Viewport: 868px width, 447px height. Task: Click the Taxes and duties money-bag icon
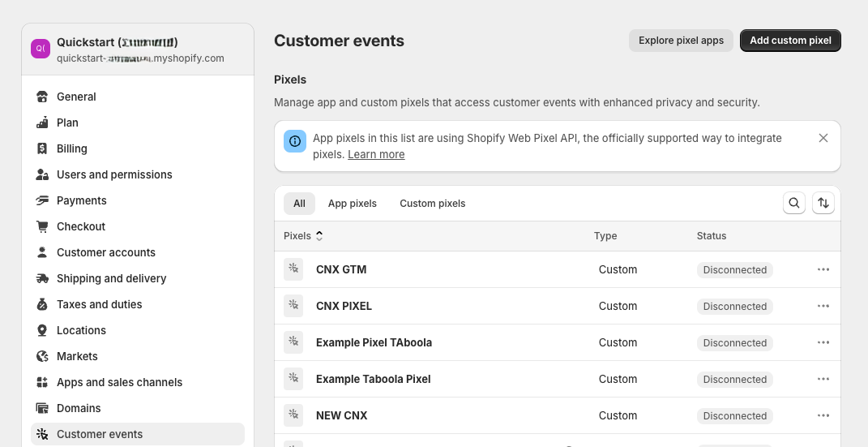click(42, 305)
